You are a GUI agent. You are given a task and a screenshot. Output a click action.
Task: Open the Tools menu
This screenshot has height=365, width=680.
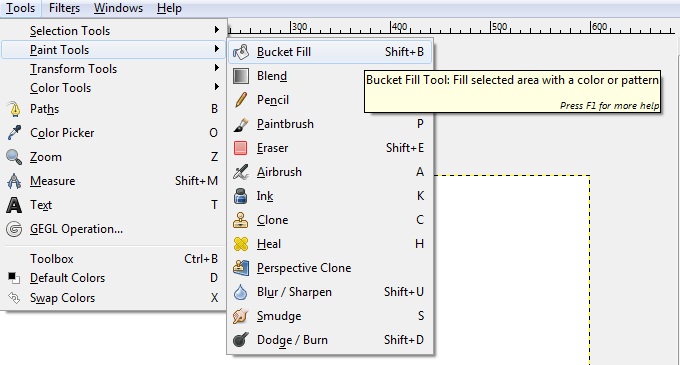tap(20, 8)
